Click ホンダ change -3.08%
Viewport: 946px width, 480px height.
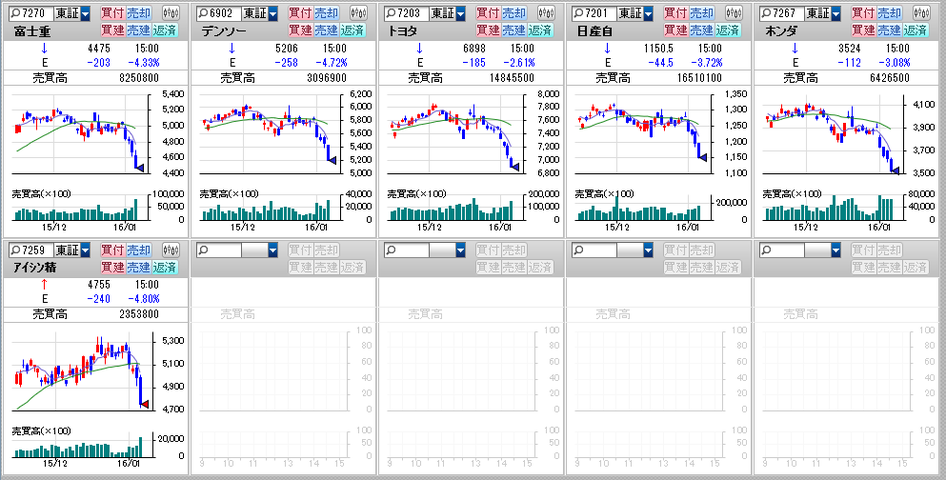pyautogui.click(x=894, y=62)
